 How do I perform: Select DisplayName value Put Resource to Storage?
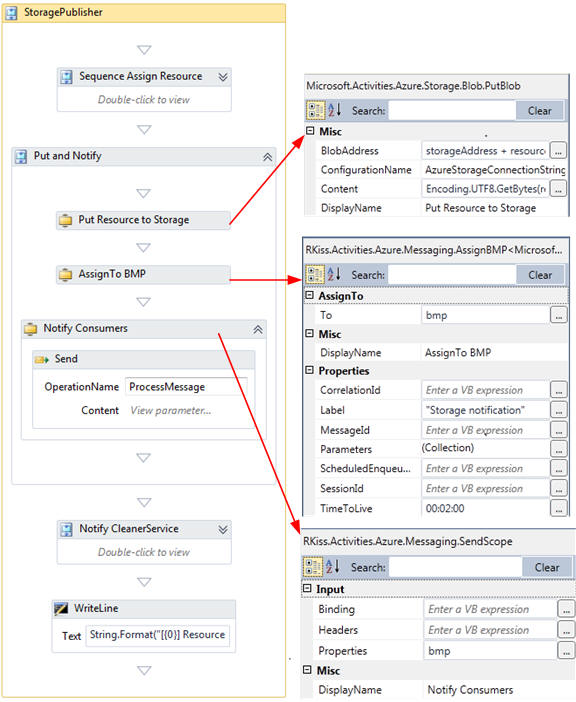tap(480, 208)
